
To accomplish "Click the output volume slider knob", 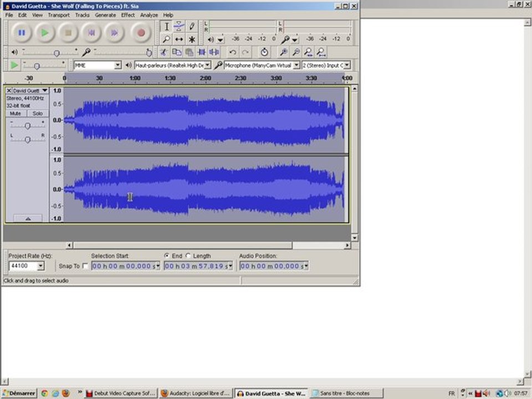I will click(x=57, y=53).
